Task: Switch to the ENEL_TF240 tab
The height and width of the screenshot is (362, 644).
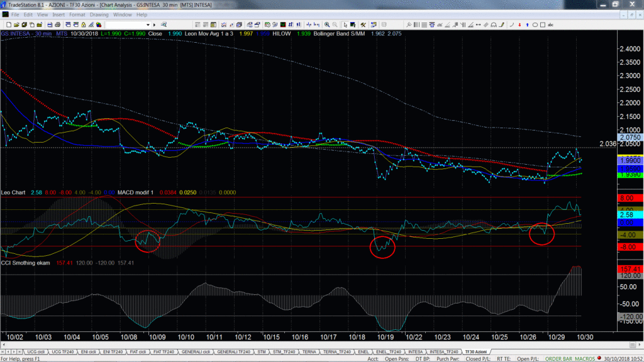Action: tap(388, 352)
